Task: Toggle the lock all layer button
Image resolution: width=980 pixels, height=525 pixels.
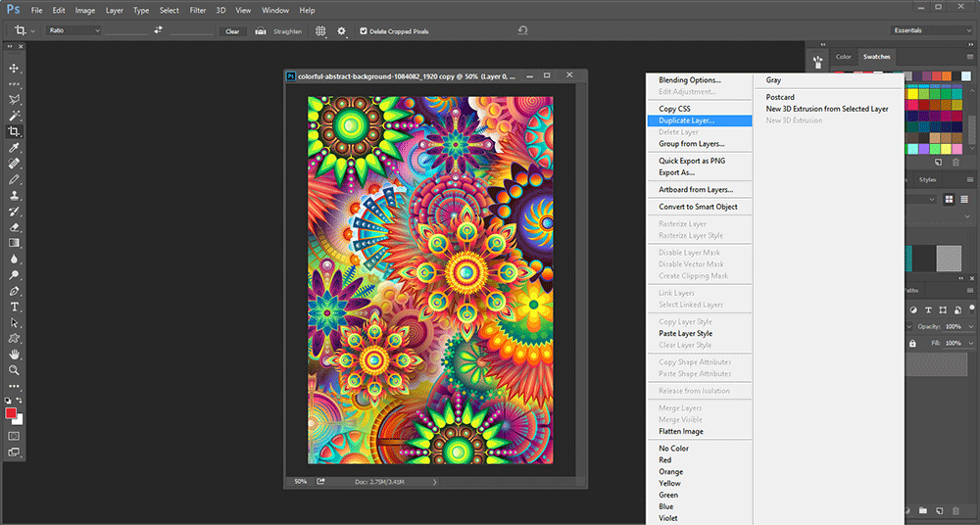Action: 912,344
